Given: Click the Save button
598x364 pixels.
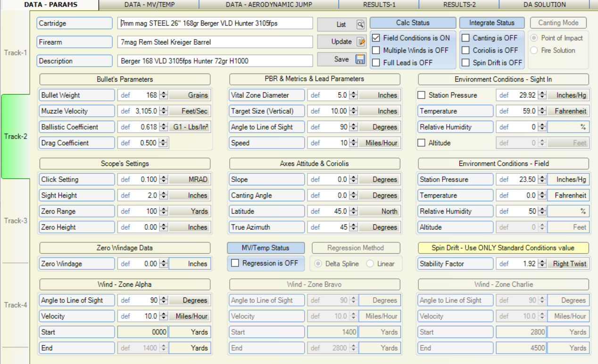Looking at the screenshot, I should click(341, 59).
